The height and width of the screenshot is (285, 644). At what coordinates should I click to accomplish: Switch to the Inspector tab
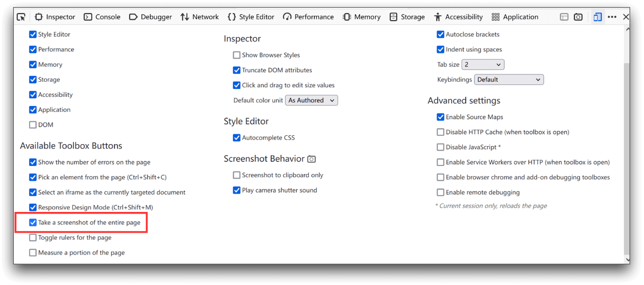[55, 17]
